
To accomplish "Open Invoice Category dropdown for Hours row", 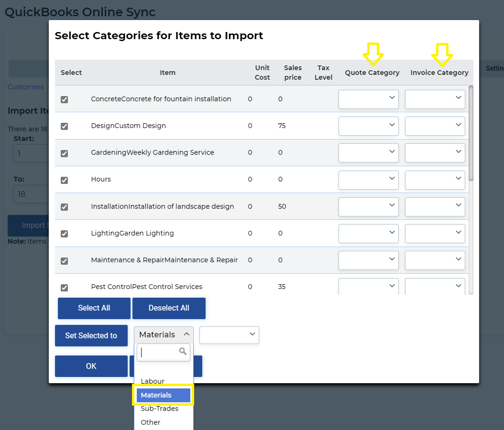I will [x=435, y=180].
